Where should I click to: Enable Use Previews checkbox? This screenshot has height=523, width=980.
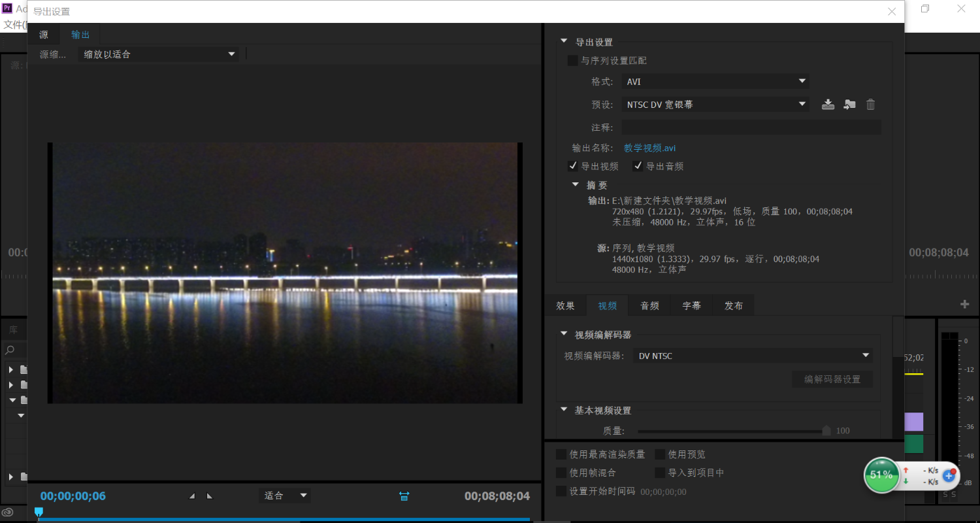(660, 454)
